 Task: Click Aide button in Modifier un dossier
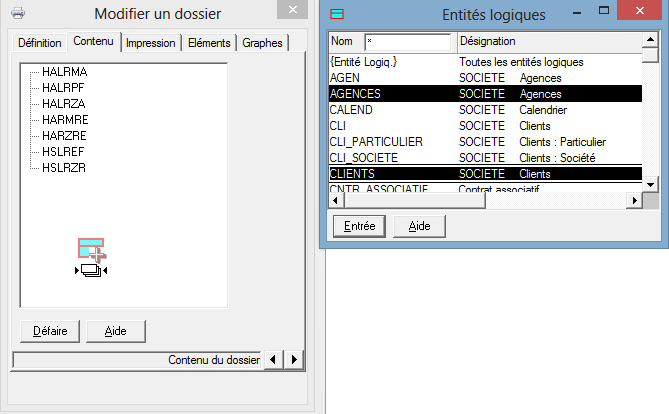[116, 330]
